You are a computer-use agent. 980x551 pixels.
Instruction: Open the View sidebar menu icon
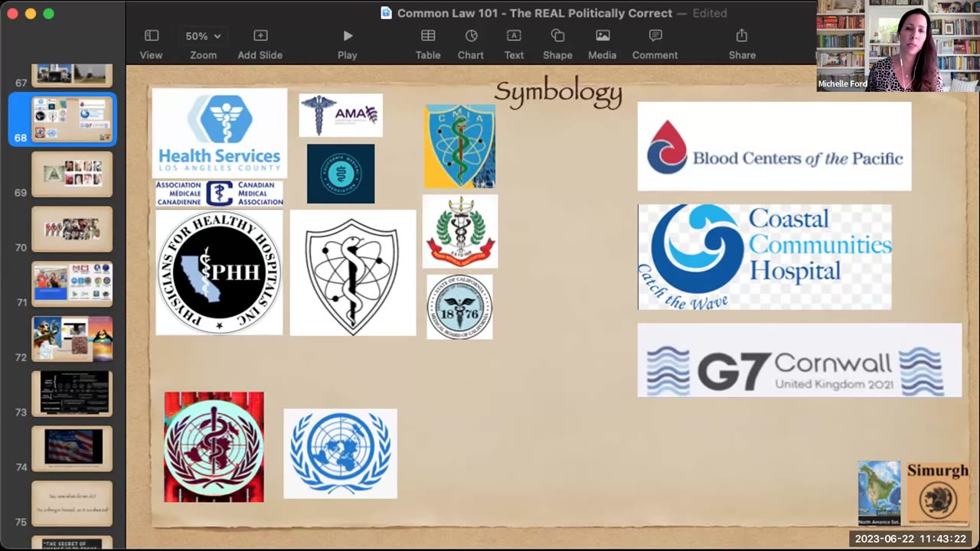[x=151, y=36]
